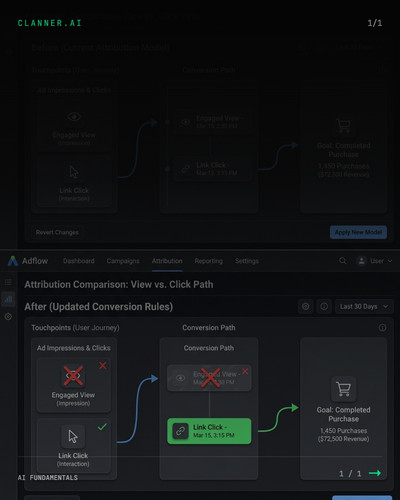
Task: Click the chain link icon in the Before Link Click node
Action: [x=185, y=169]
